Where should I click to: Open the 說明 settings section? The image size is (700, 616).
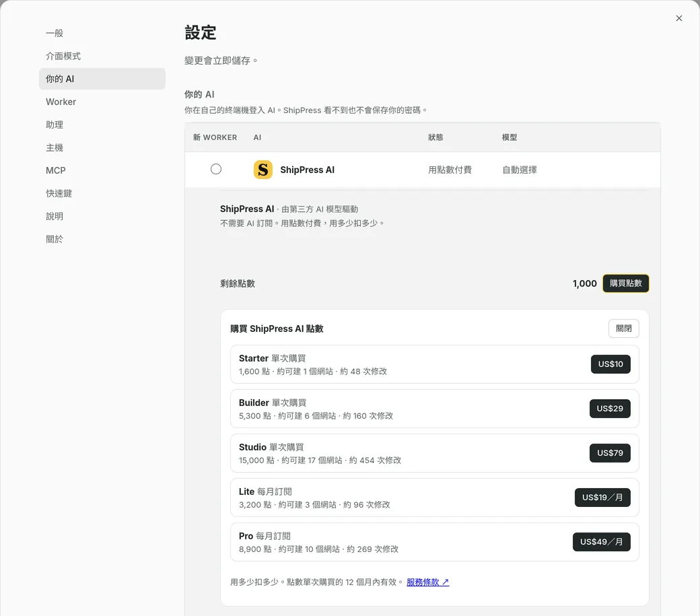(x=102, y=217)
